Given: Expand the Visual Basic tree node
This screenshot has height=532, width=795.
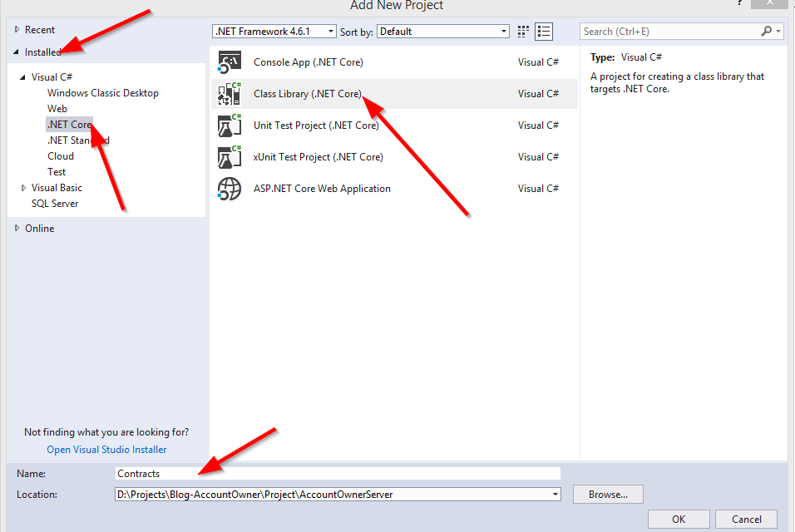Looking at the screenshot, I should (24, 188).
